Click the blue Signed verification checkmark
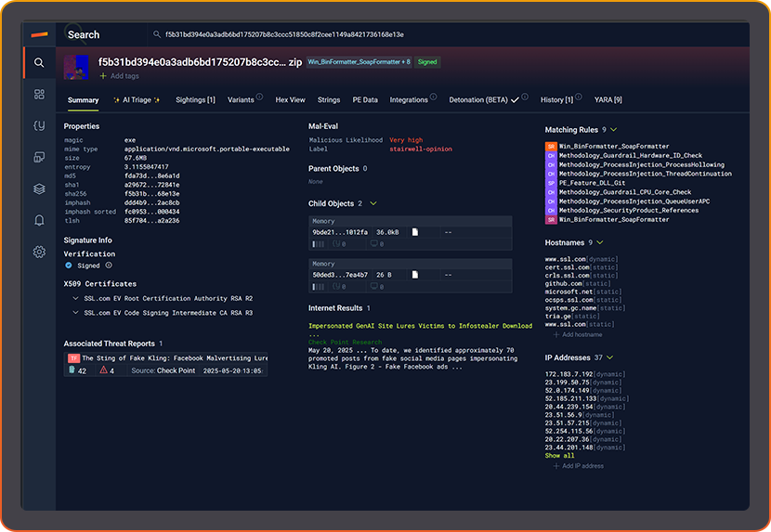This screenshot has width=771, height=532. (x=69, y=266)
